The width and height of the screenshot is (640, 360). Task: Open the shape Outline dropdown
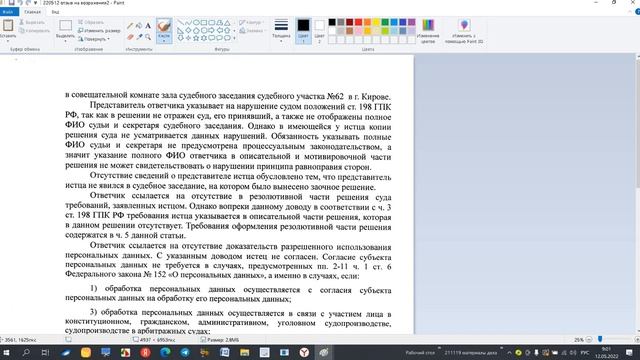coord(252,22)
